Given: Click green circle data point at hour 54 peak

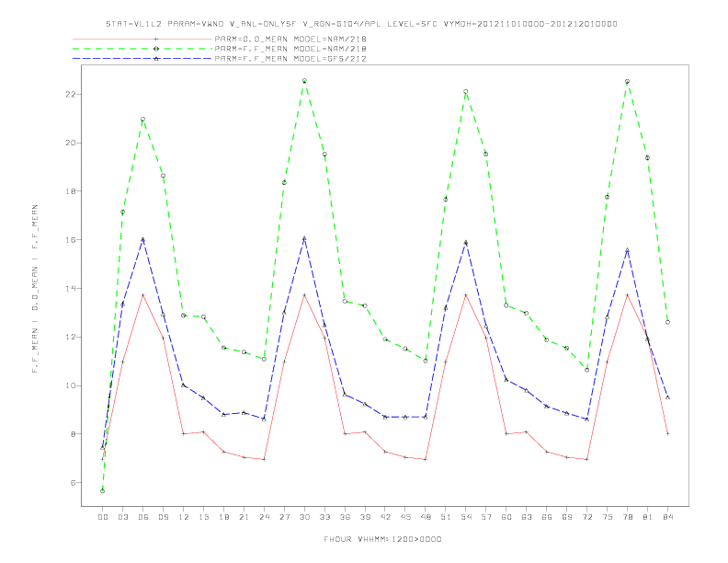Looking at the screenshot, I should [x=466, y=91].
